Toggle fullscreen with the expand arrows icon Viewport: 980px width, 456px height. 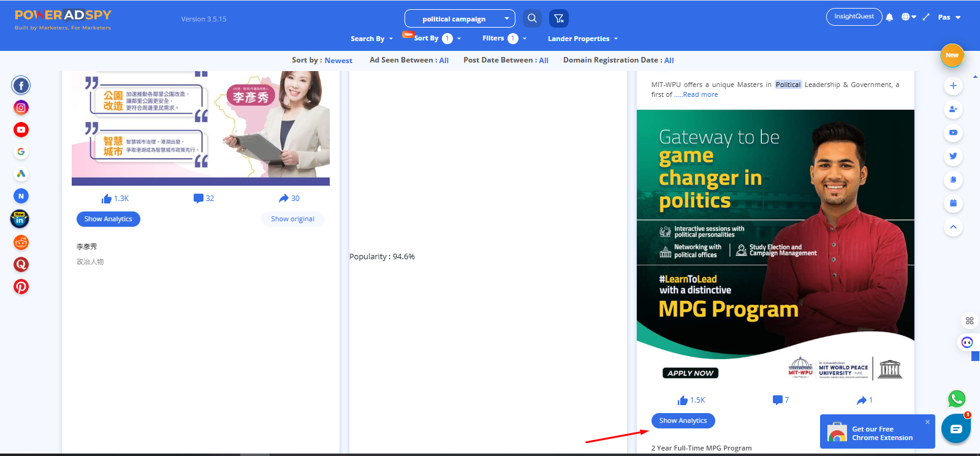pyautogui.click(x=926, y=17)
